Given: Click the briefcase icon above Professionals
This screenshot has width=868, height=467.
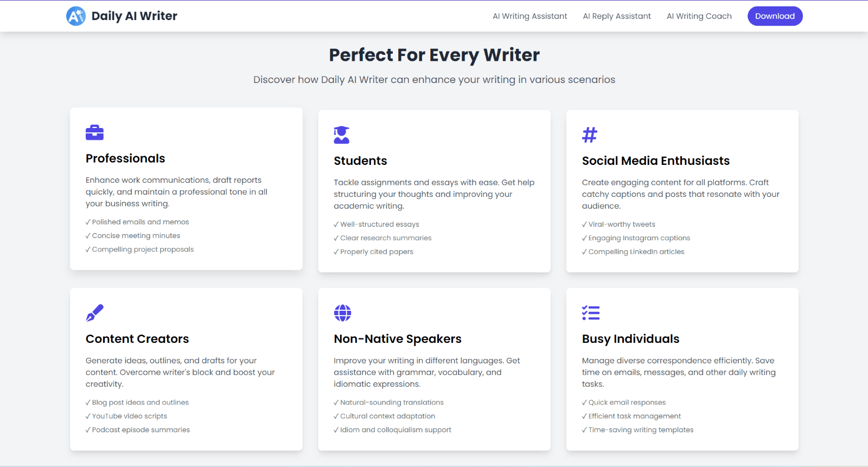Looking at the screenshot, I should pyautogui.click(x=94, y=132).
